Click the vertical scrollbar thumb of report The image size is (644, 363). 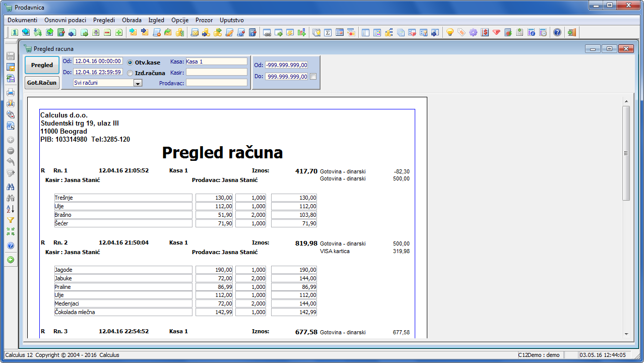tap(626, 153)
